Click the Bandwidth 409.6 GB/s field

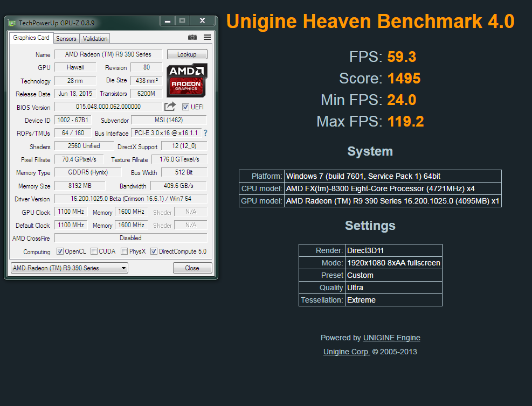click(178, 186)
